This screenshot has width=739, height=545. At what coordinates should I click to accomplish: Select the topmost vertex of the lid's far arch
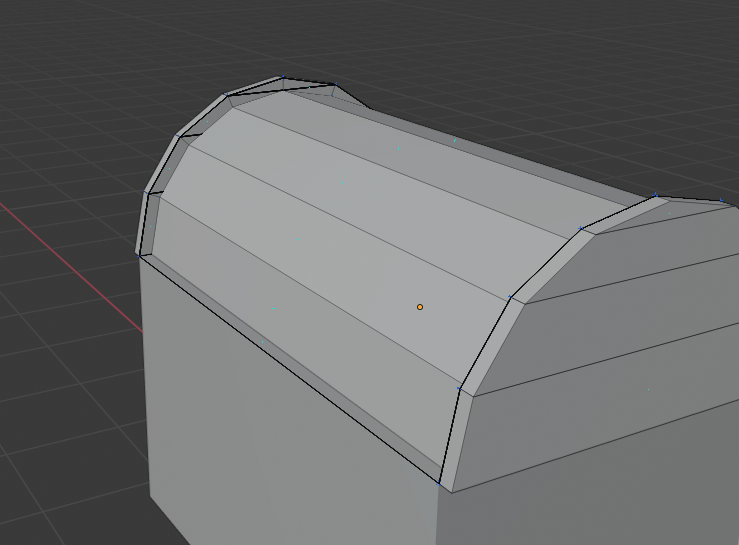coord(283,76)
